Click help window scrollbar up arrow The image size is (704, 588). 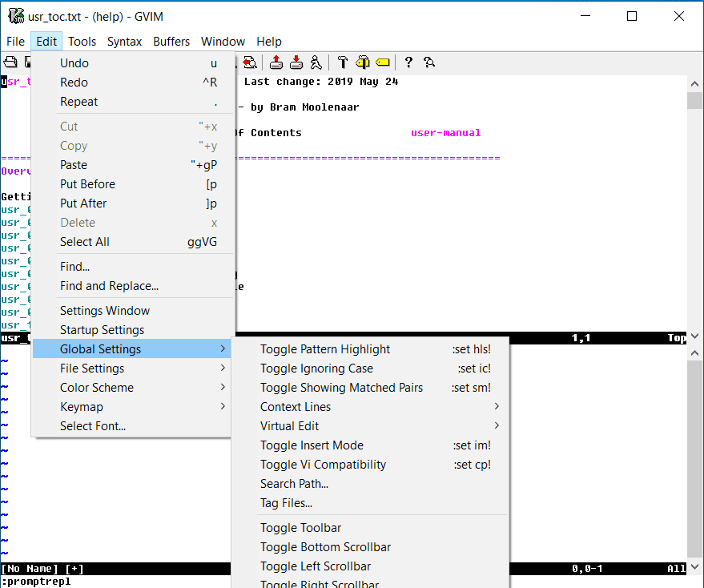(x=694, y=83)
